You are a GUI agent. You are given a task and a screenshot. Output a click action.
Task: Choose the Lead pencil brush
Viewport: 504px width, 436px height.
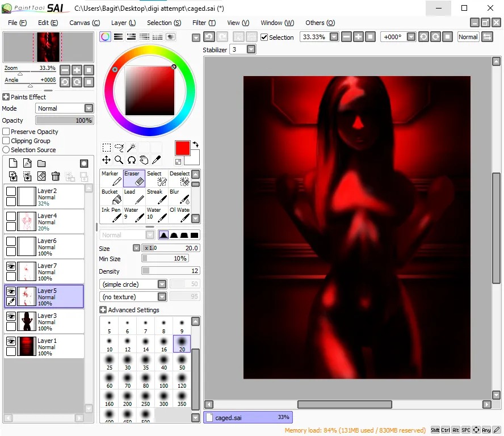[134, 196]
